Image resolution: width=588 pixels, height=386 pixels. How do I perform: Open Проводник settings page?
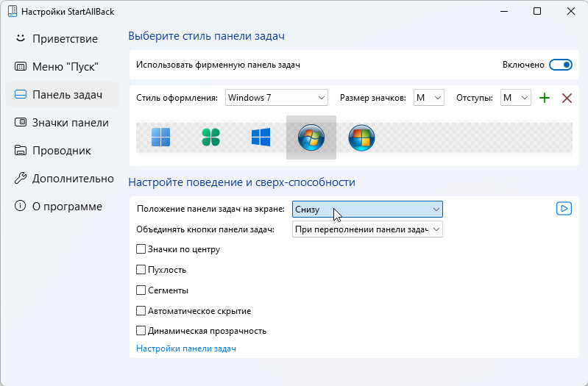tap(63, 150)
